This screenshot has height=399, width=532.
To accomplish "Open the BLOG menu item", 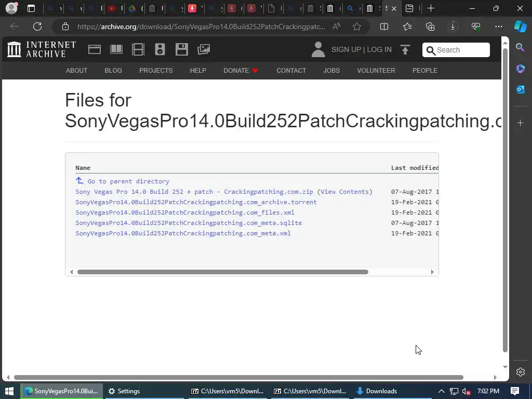I will coord(113,71).
